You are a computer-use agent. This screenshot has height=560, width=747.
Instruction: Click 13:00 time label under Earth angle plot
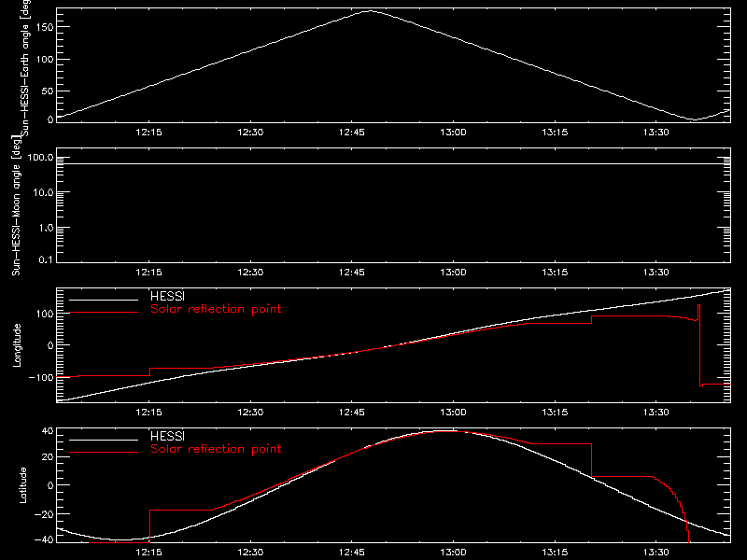[x=453, y=133]
